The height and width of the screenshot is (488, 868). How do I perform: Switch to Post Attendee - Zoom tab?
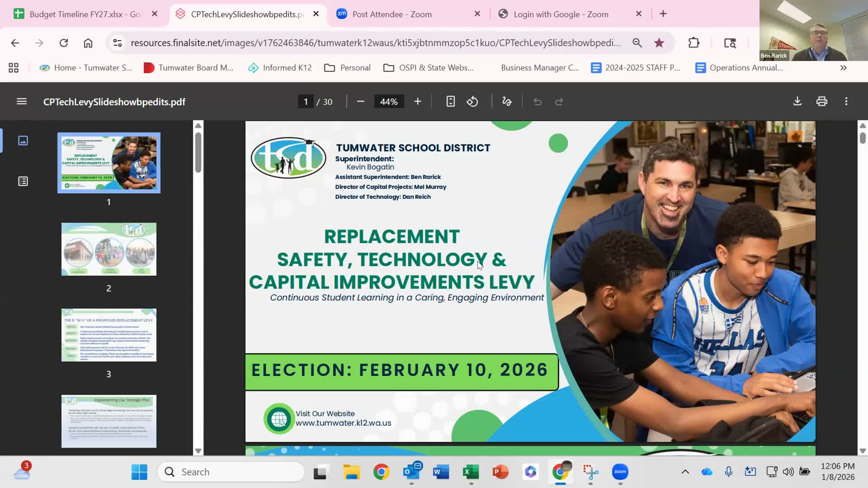[x=392, y=14]
